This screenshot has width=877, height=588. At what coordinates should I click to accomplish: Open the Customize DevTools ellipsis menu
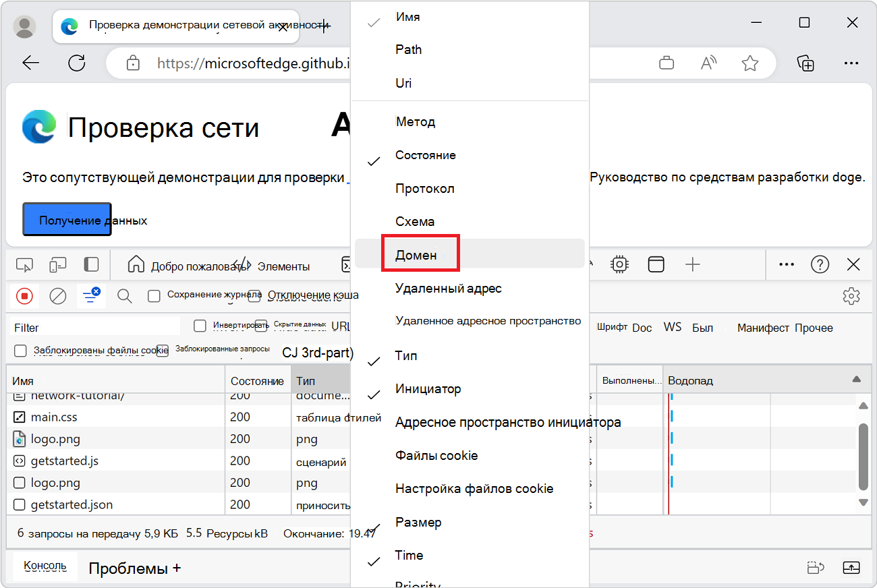(786, 264)
